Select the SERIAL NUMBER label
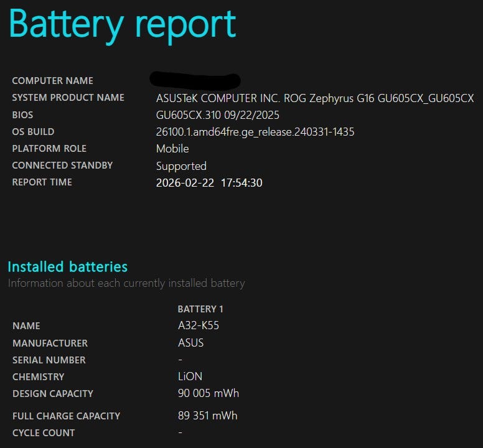Viewport: 483px width, 448px height. [49, 360]
